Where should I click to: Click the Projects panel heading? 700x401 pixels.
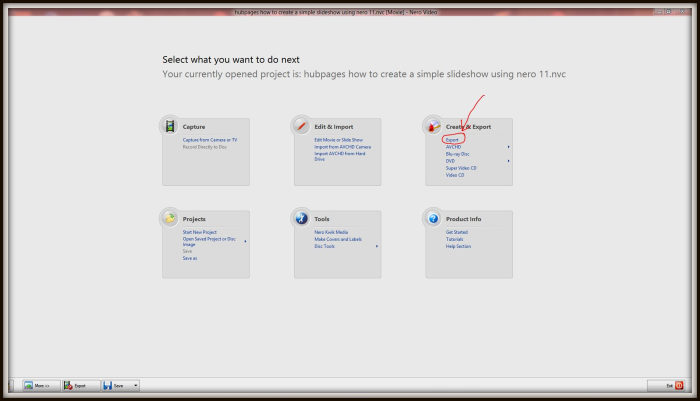194,219
